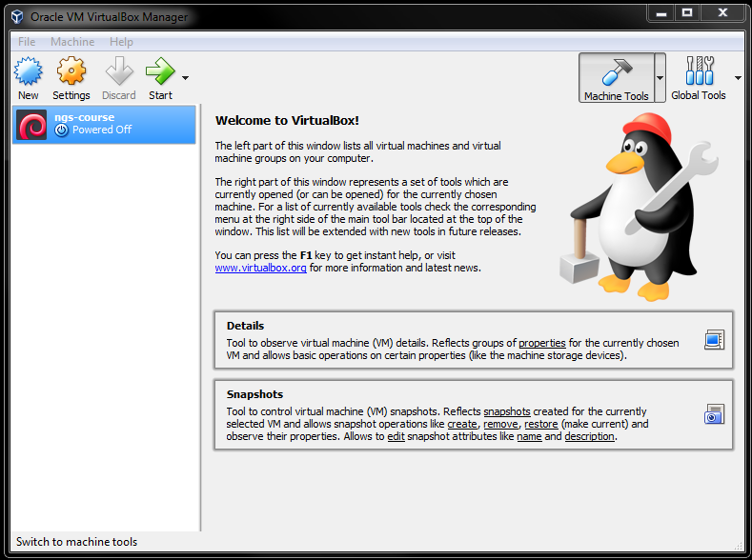Select the ngs-course virtual machine

click(x=104, y=125)
